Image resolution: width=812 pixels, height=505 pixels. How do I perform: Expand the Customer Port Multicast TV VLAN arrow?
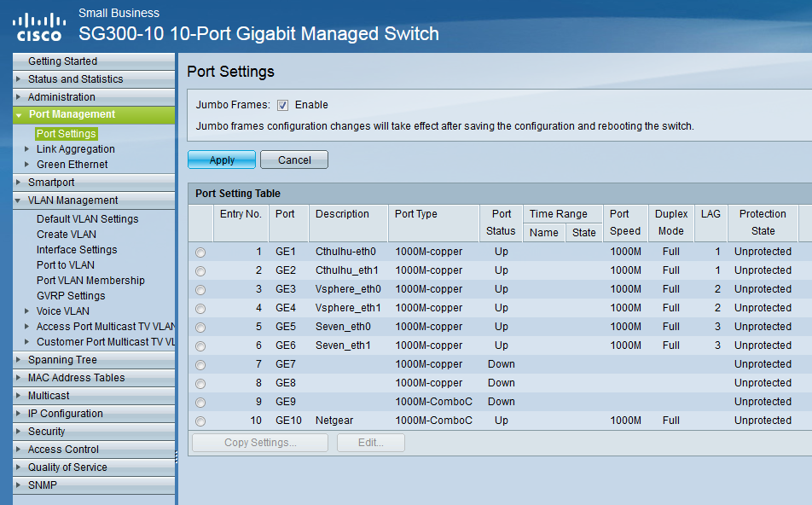27,342
